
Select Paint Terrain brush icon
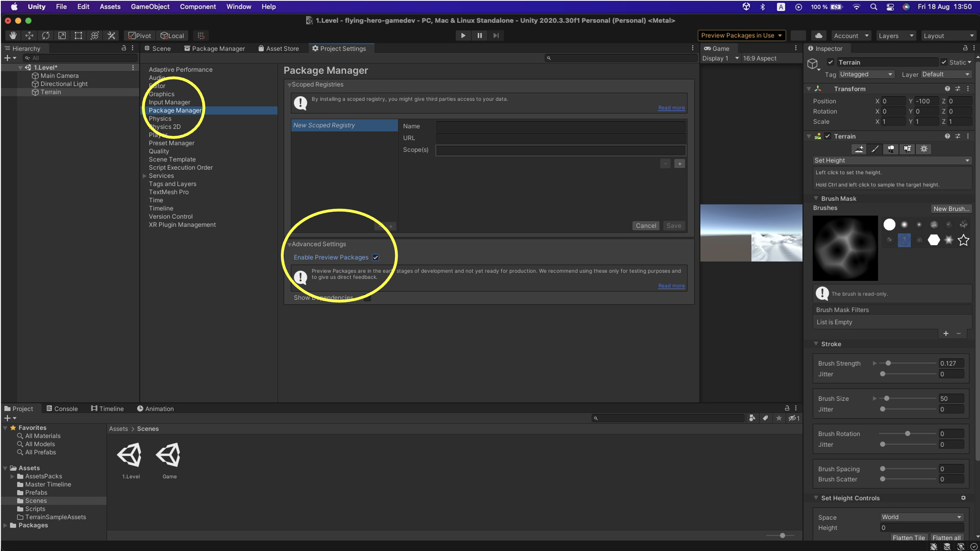pyautogui.click(x=875, y=149)
